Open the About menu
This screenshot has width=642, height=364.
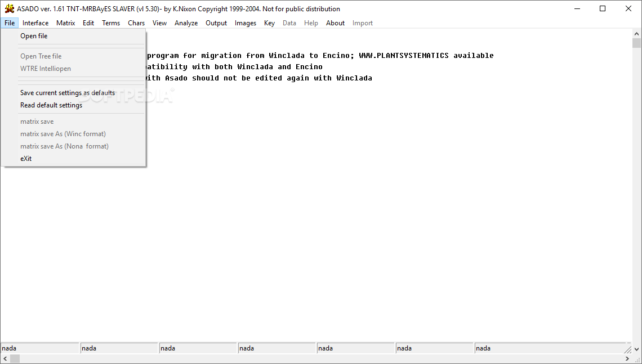tap(335, 23)
